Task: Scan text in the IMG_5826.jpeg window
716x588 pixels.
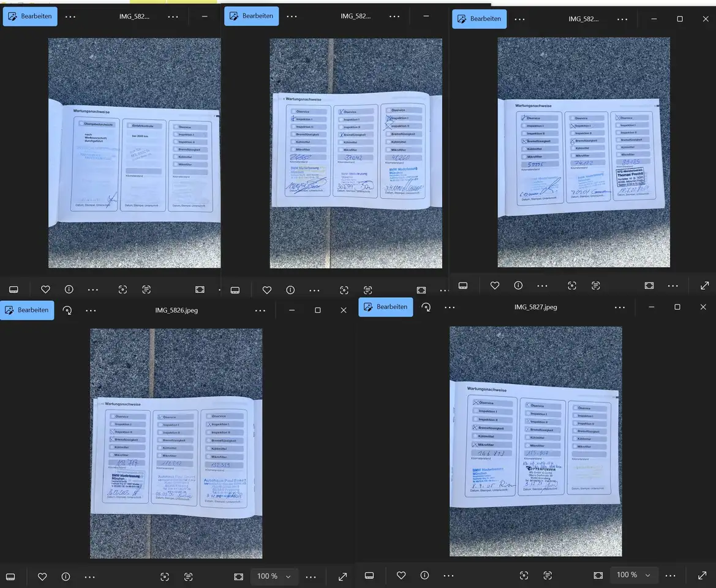Action: click(x=188, y=576)
